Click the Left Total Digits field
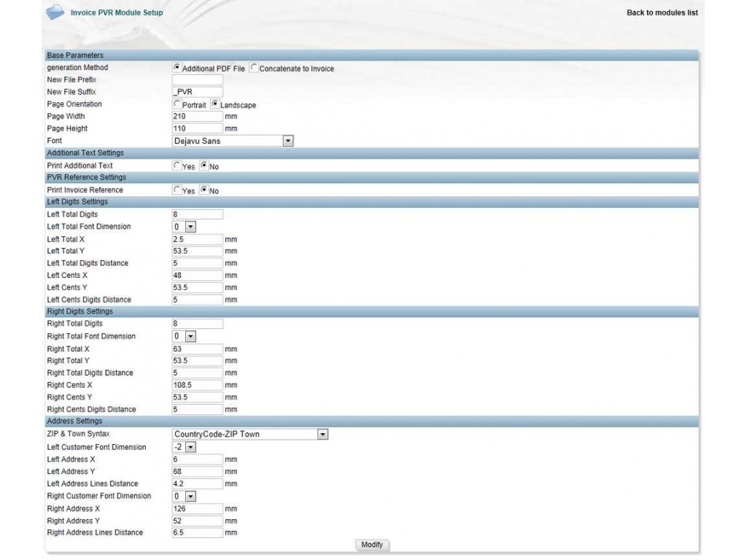Image resolution: width=747 pixels, height=560 pixels. coord(197,214)
